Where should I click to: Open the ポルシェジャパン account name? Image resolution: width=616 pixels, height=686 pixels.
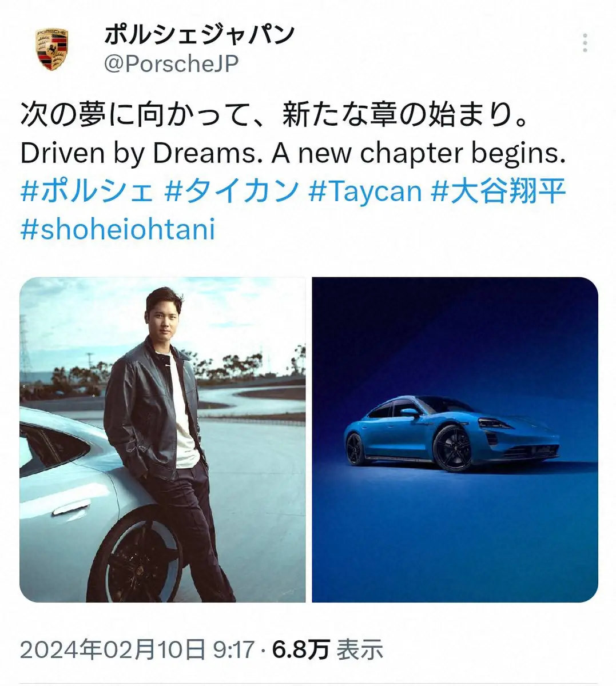tap(199, 34)
